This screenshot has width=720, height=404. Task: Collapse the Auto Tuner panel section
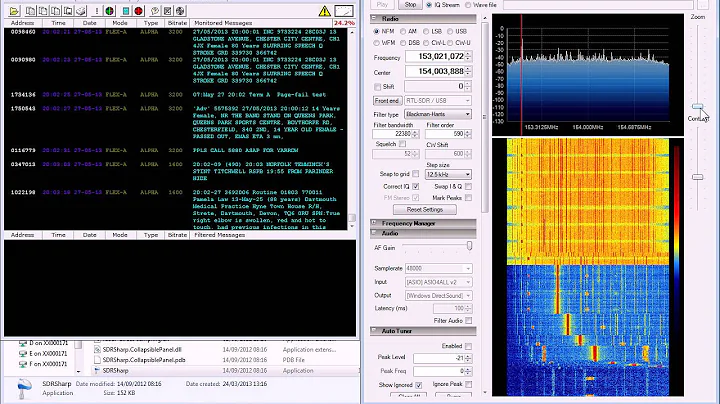click(374, 331)
